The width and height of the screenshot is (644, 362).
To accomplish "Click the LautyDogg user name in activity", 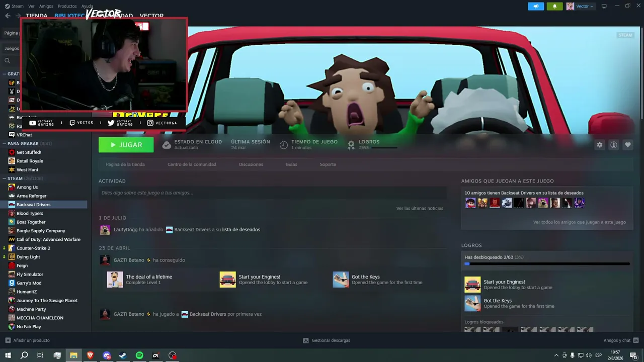I will [x=125, y=230].
